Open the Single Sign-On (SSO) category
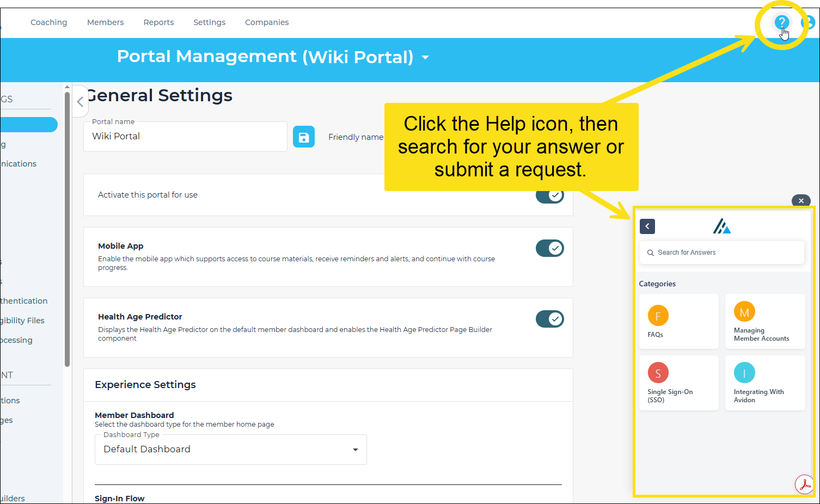820x504 pixels. tap(678, 383)
